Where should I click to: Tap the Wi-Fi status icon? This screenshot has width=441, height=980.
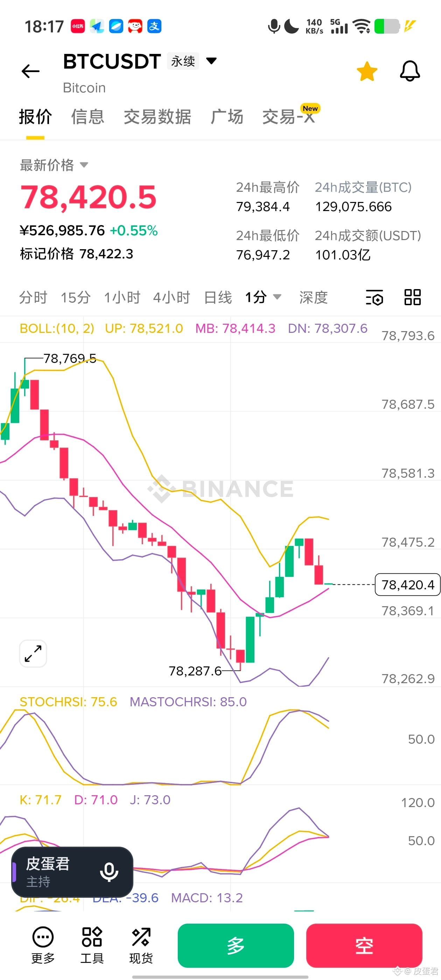[x=362, y=26]
